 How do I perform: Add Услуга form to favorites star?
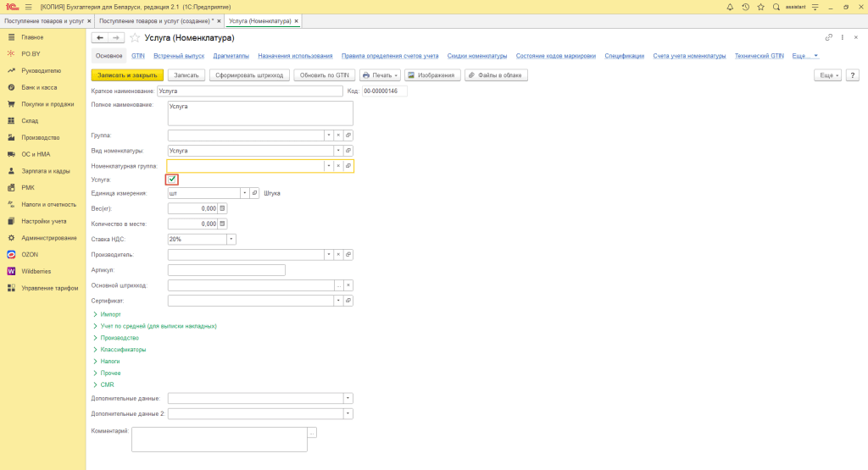pyautogui.click(x=134, y=38)
